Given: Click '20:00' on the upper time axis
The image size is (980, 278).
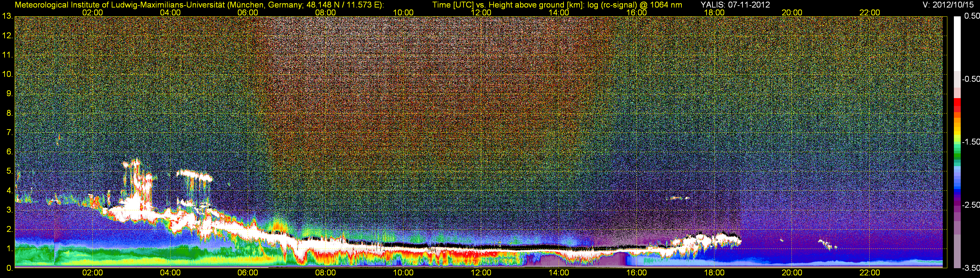Looking at the screenshot, I should point(792,12).
